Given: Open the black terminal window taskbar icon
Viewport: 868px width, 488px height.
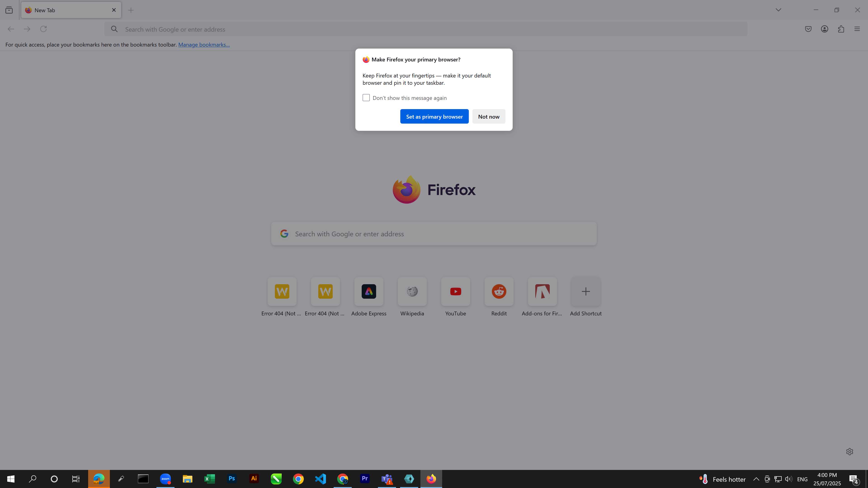Looking at the screenshot, I should [x=143, y=479].
